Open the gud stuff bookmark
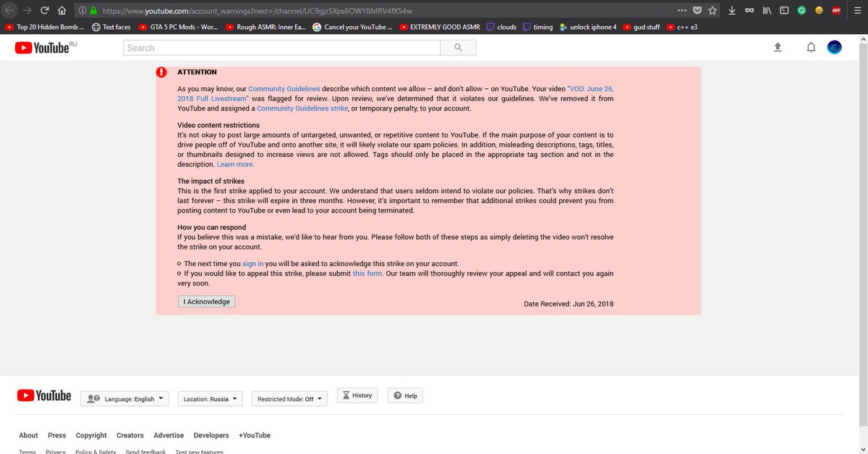This screenshot has height=454, width=868. coord(642,27)
